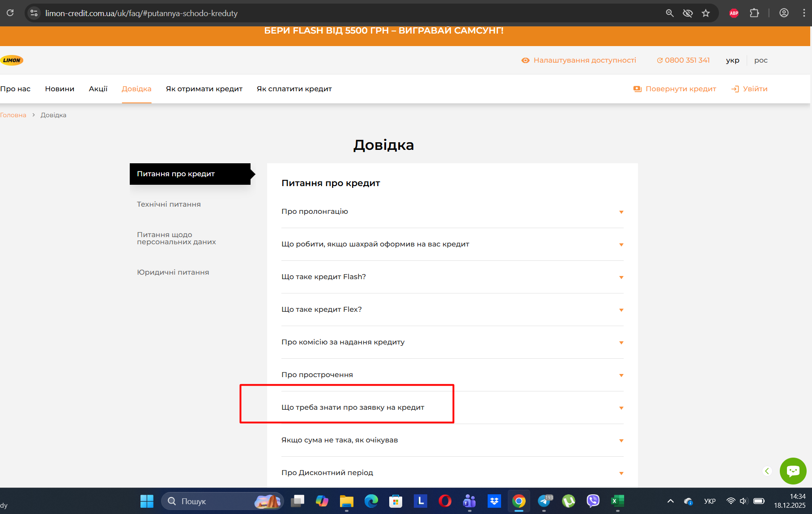Screen dimensions: 812x514
Task: Open the Chrome profile avatar
Action: click(784, 13)
